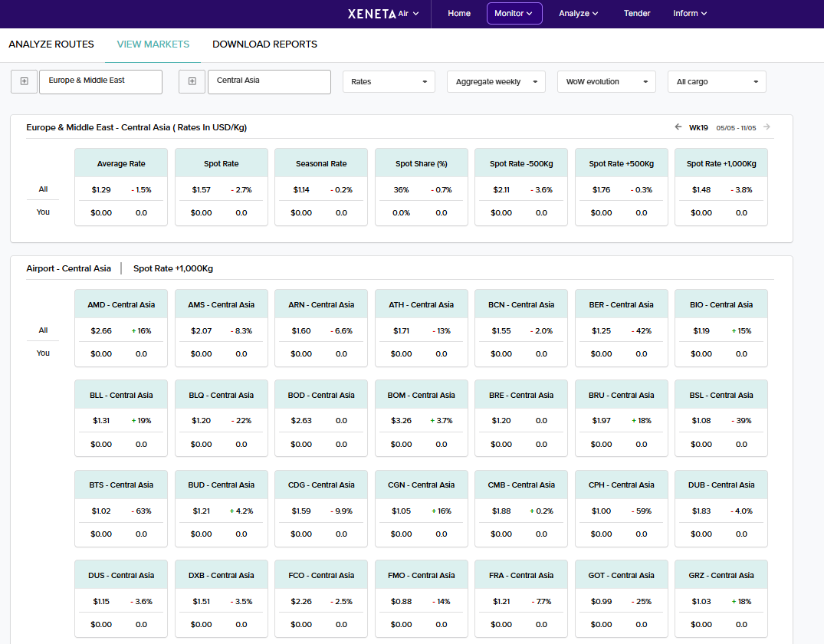This screenshot has width=824, height=644.
Task: Select the You row label
Action: coord(43,212)
